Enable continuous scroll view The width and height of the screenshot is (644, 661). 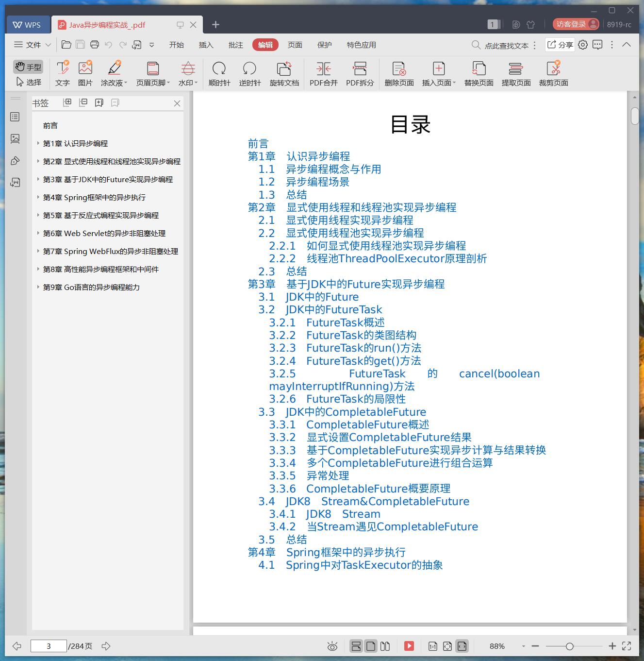tap(356, 646)
